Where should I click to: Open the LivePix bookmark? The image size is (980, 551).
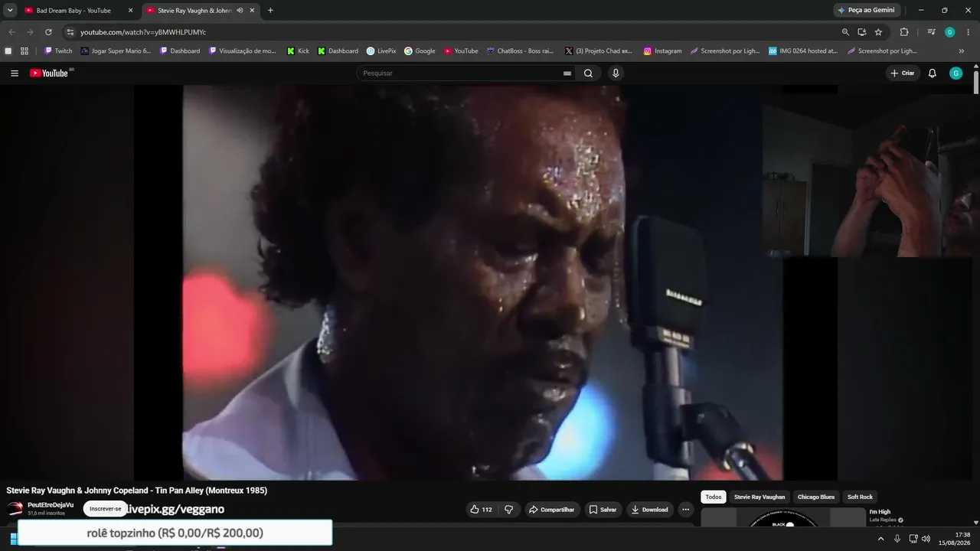point(381,51)
